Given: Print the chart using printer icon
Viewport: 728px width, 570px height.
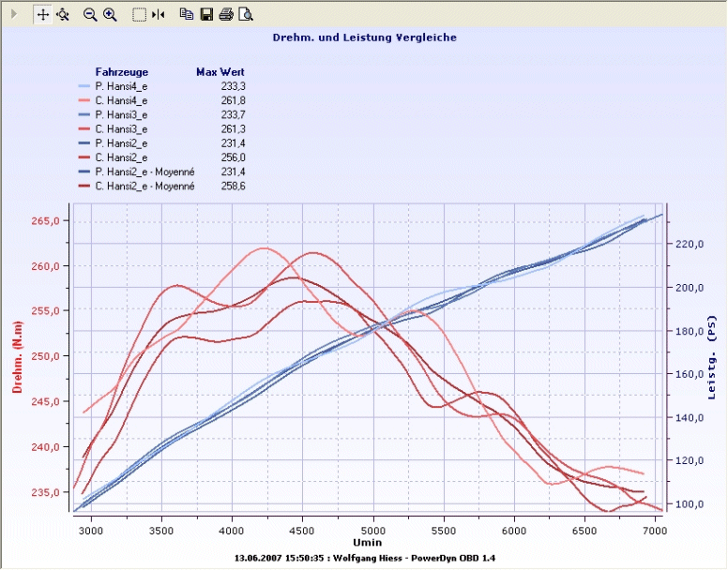Looking at the screenshot, I should [x=226, y=14].
